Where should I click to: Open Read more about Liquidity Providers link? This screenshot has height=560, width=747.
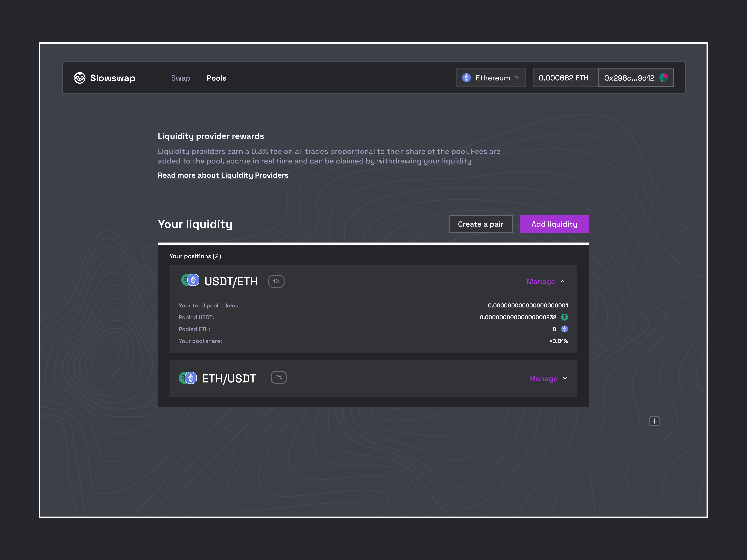[223, 175]
